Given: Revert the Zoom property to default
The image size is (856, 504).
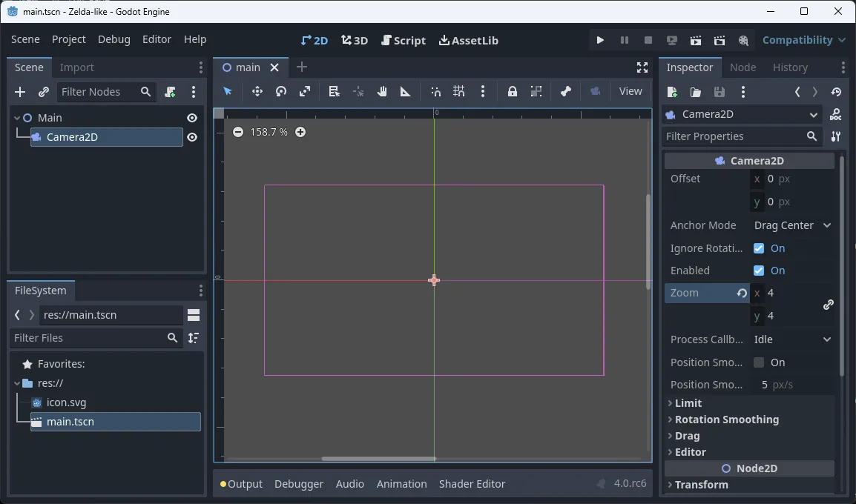Looking at the screenshot, I should tap(741, 294).
